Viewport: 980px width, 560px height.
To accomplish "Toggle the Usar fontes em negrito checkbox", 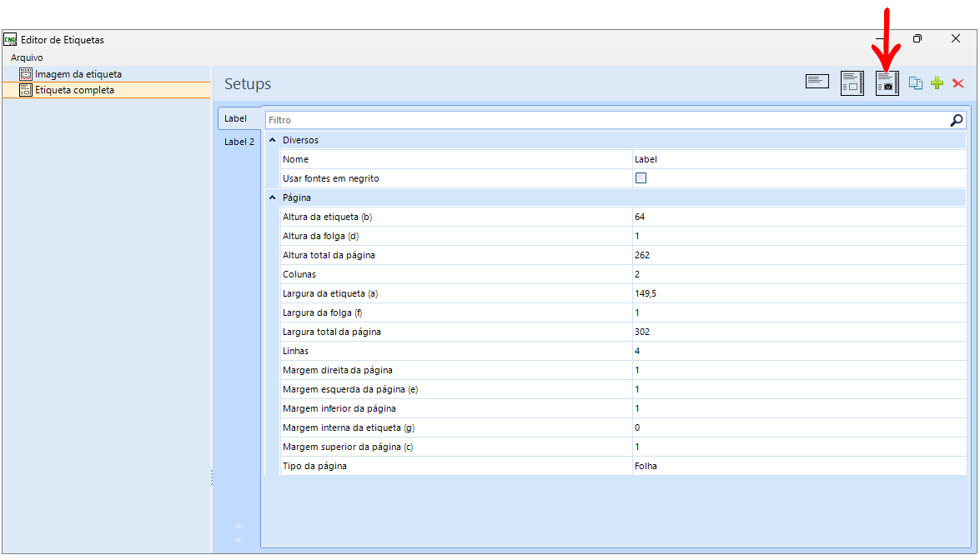I will click(641, 178).
